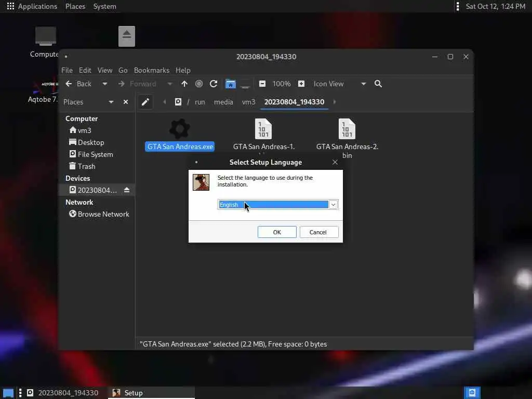Viewport: 532px width, 399px height.
Task: Open the File menu
Action: coord(67,70)
